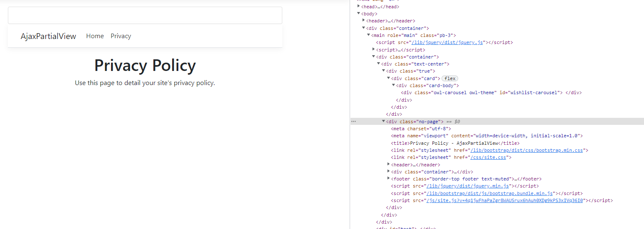This screenshot has width=644, height=229.
Task: Click the AjaxPartialView brand link
Action: point(49,36)
